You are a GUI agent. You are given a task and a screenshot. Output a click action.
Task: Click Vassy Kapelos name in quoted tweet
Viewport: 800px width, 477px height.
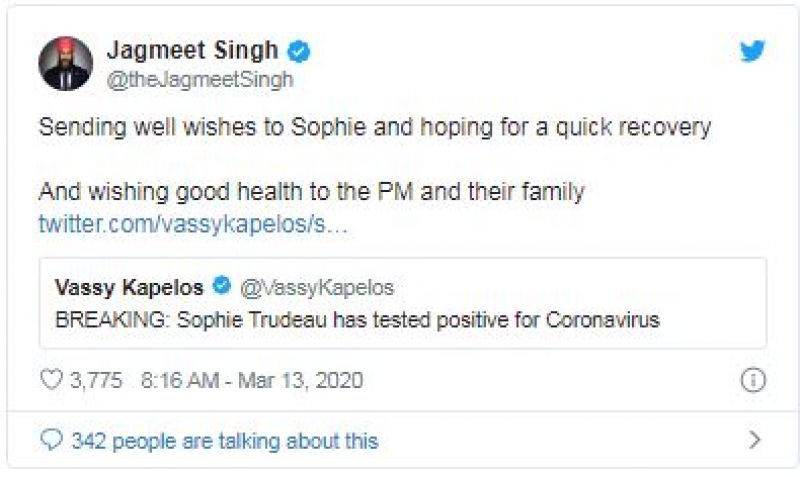click(x=129, y=288)
